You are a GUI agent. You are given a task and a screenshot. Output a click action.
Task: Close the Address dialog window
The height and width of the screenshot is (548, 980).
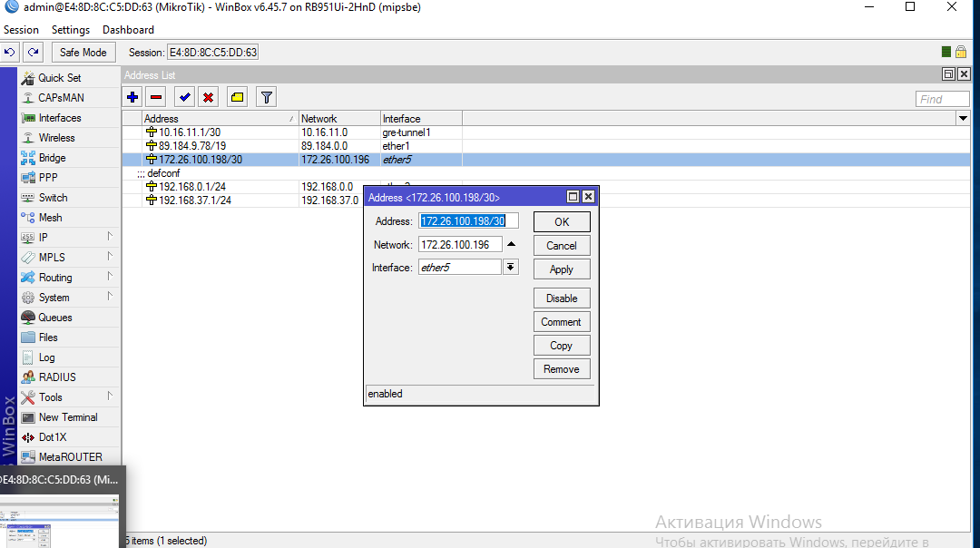[x=588, y=197]
